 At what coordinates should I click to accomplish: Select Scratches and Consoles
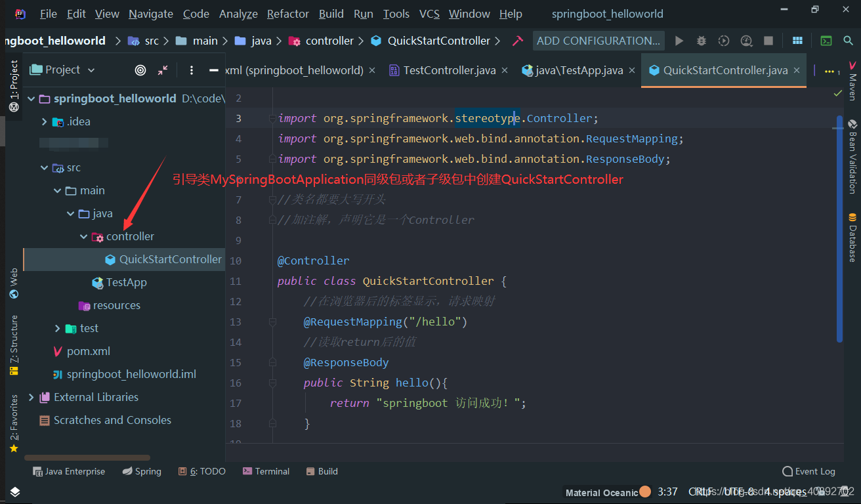click(x=105, y=420)
